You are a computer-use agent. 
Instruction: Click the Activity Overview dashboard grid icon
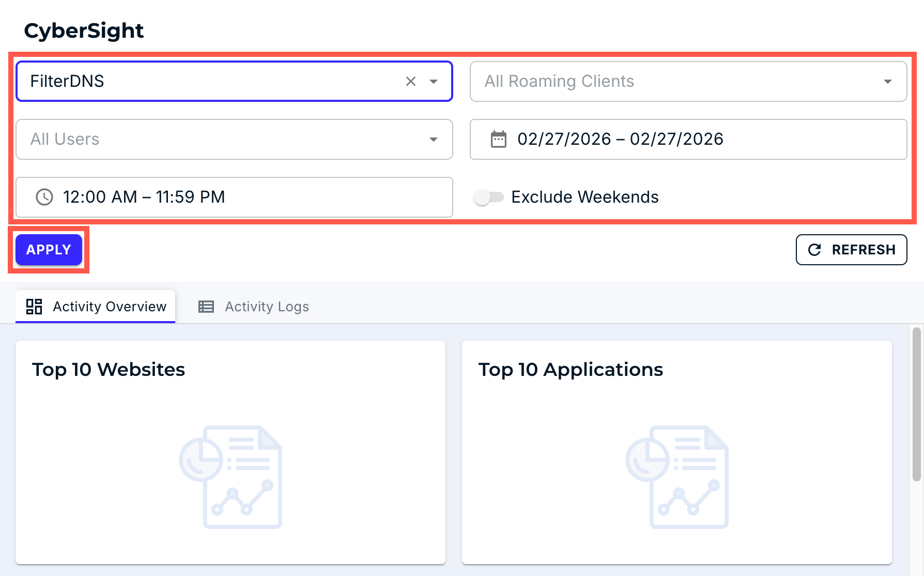[x=34, y=307]
